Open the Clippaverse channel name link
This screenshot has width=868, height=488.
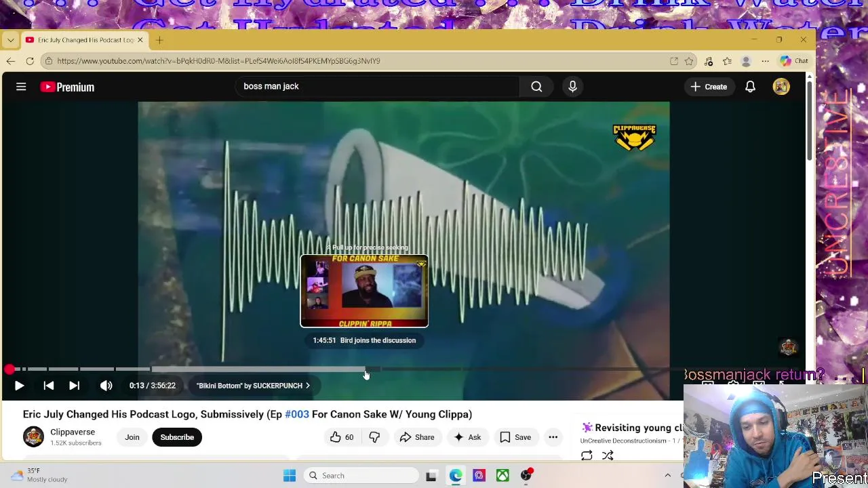pos(73,432)
